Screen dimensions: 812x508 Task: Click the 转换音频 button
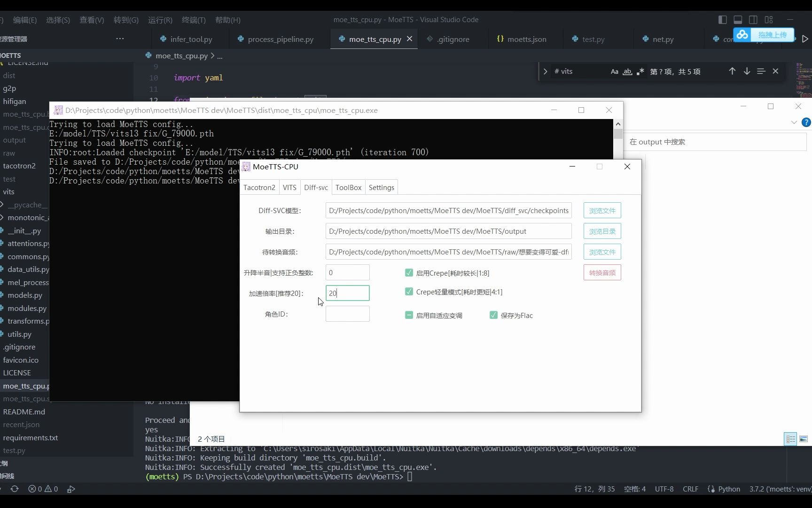(x=602, y=272)
